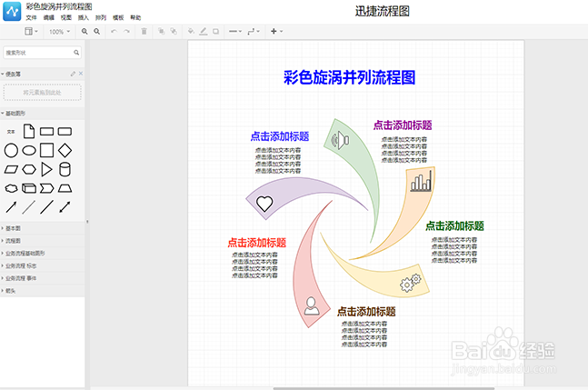Select the 3D cube box shape
This screenshot has height=390, width=588.
click(x=29, y=188)
